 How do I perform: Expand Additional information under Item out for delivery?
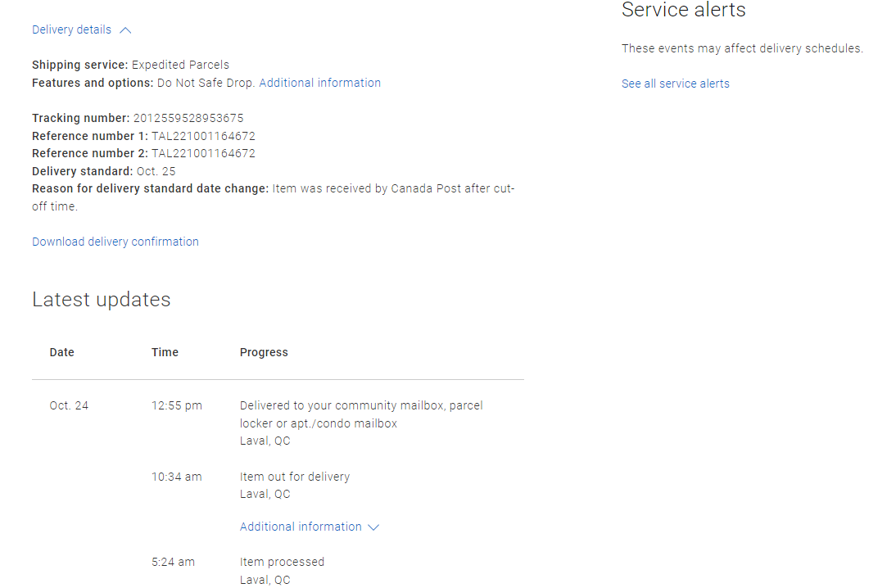coord(301,527)
